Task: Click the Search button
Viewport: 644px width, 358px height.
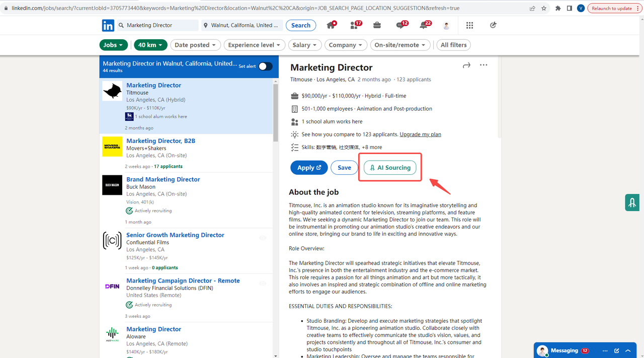Action: click(x=301, y=25)
